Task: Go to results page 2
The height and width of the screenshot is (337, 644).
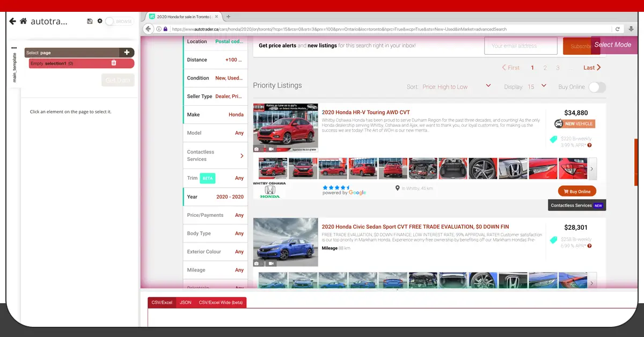Action: [x=545, y=68]
